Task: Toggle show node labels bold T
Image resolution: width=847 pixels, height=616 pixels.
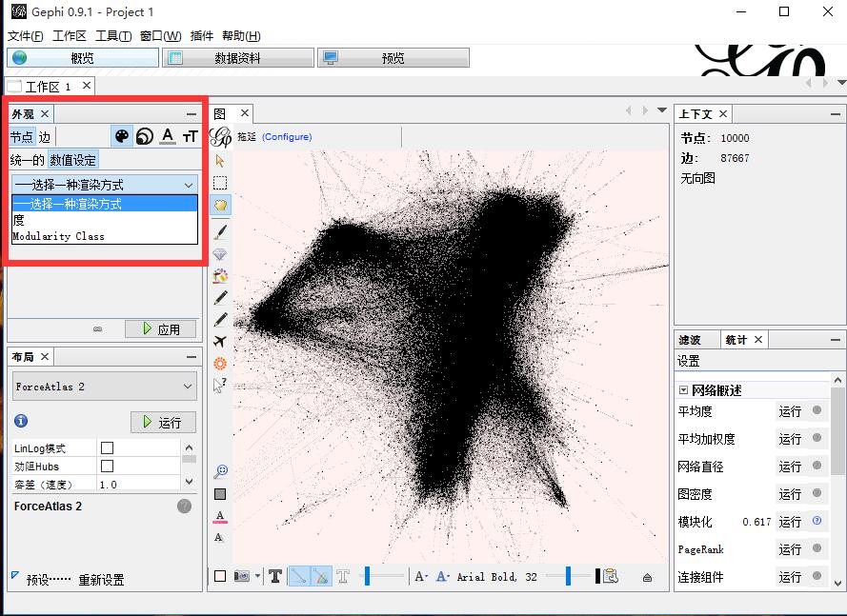Action: (x=275, y=576)
